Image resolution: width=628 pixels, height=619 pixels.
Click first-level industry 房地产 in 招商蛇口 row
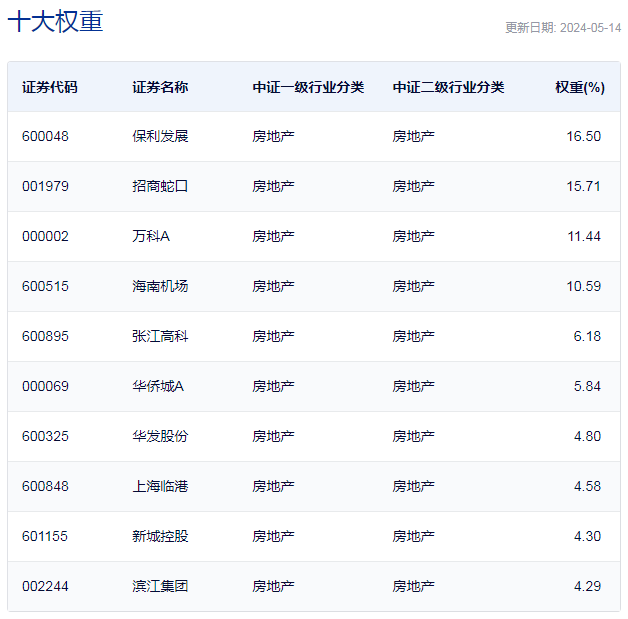click(273, 186)
